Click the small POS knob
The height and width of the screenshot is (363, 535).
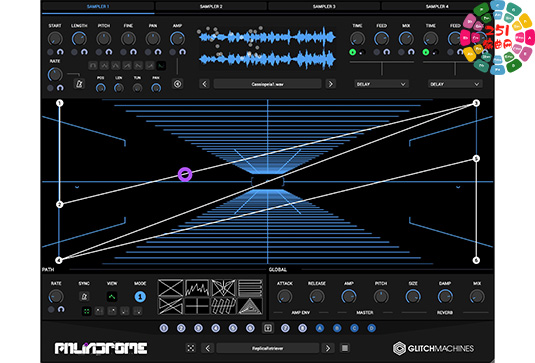point(100,88)
